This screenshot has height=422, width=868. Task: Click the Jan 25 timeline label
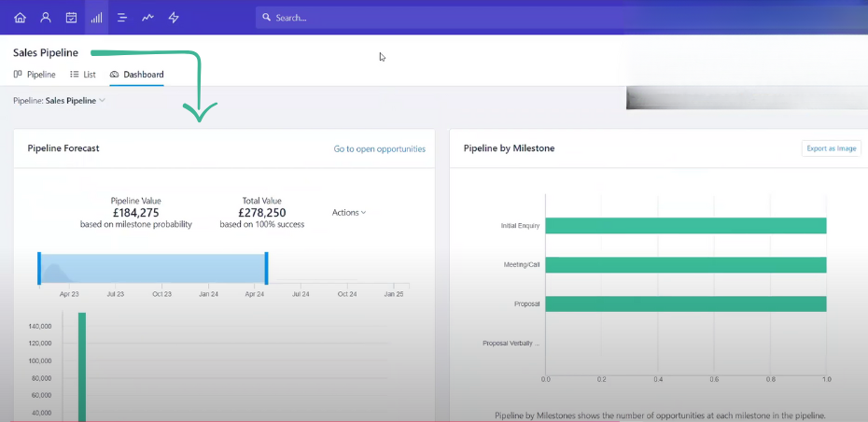pos(394,294)
